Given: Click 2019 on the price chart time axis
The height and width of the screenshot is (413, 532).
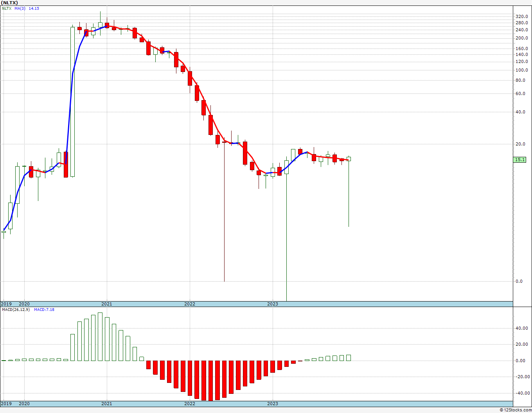Looking at the screenshot, I should [x=6, y=304].
